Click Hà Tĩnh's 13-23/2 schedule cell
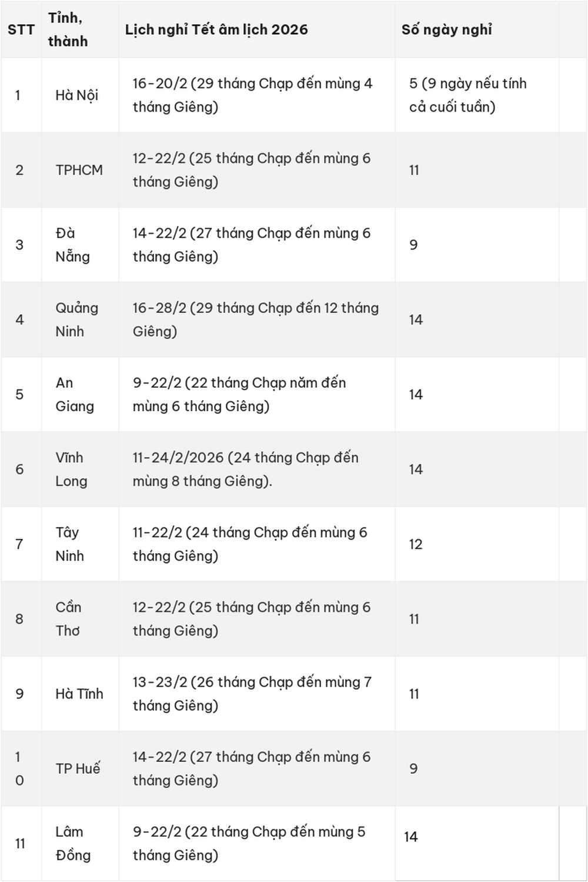This screenshot has height=882, width=588. 252,694
